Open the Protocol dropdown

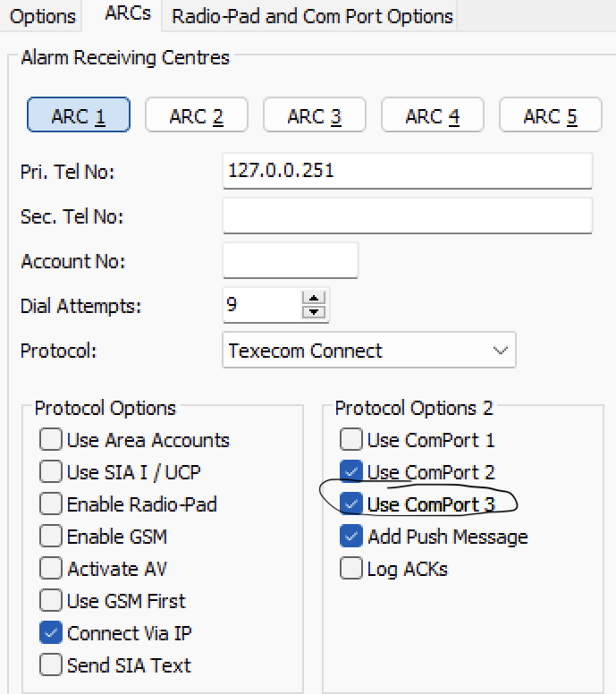click(368, 351)
